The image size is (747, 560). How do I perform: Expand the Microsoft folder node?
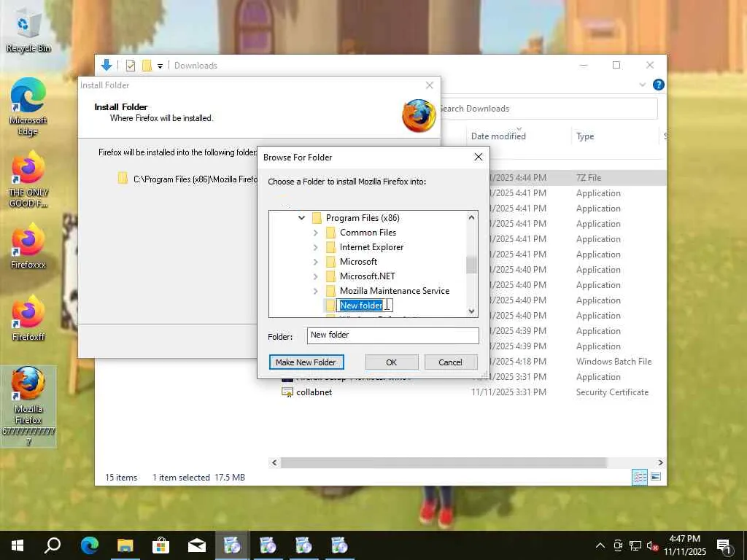[x=315, y=262]
